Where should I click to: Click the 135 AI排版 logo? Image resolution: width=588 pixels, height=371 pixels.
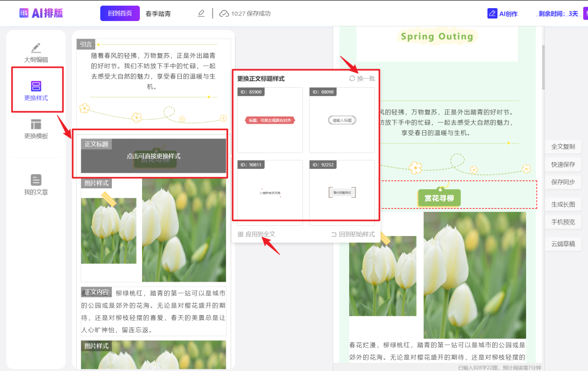point(41,13)
